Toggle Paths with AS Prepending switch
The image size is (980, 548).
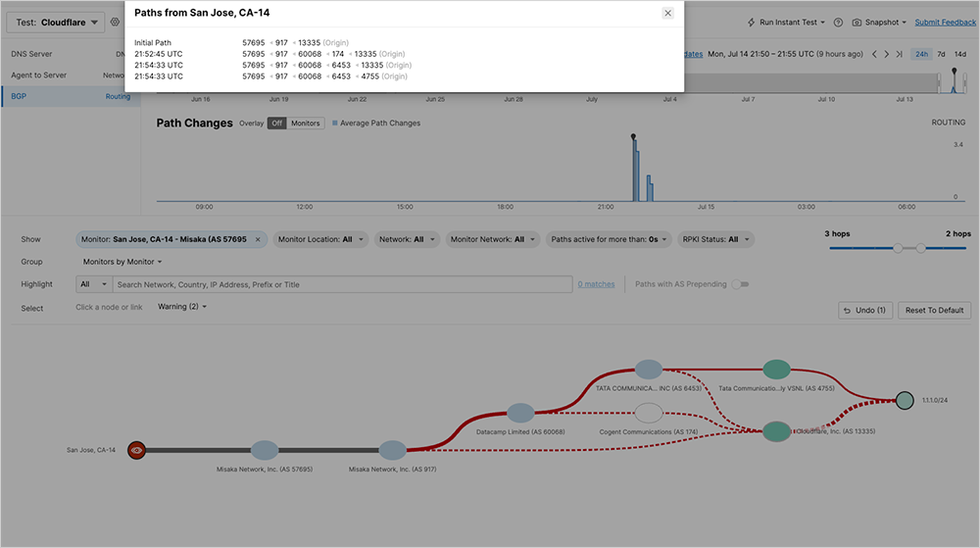pyautogui.click(x=740, y=284)
